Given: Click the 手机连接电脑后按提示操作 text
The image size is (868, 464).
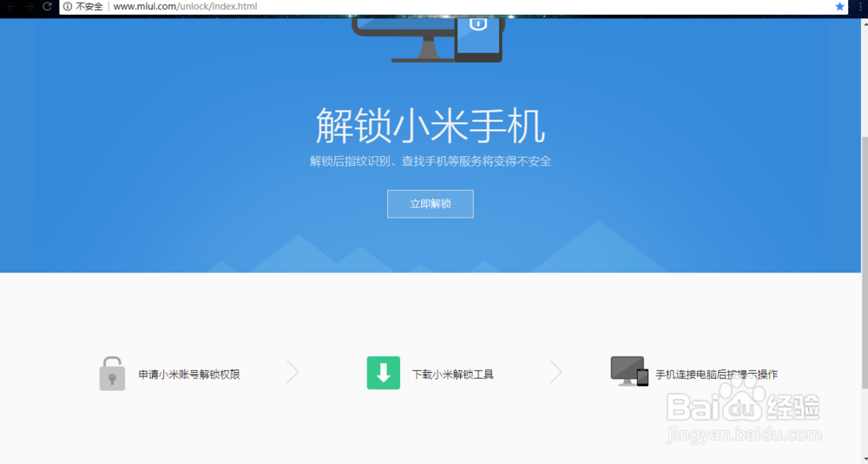Looking at the screenshot, I should coord(716,375).
